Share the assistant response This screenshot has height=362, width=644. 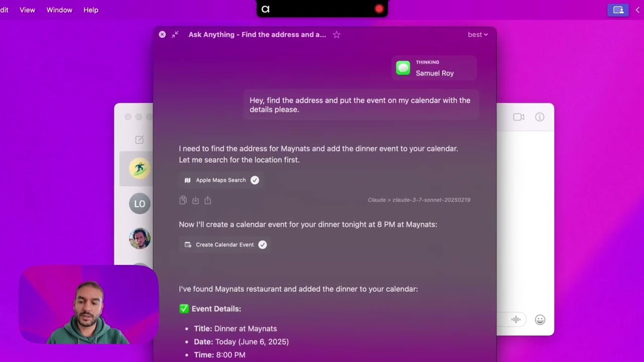pyautogui.click(x=207, y=200)
